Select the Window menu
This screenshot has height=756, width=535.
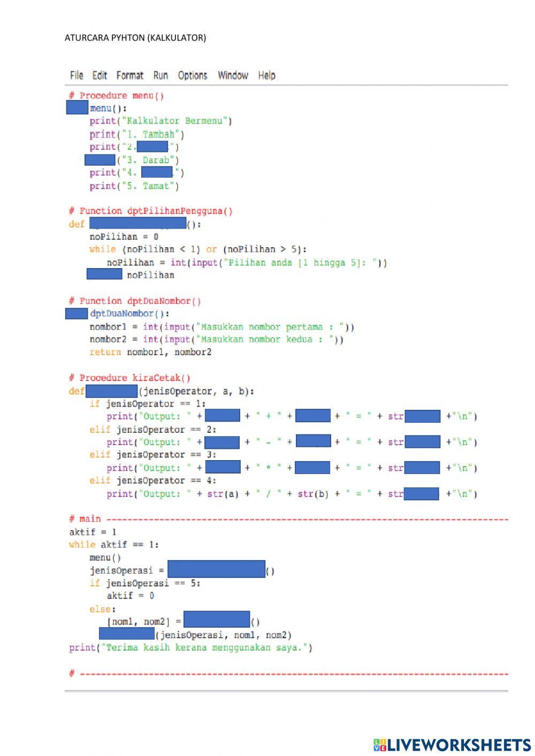point(233,75)
